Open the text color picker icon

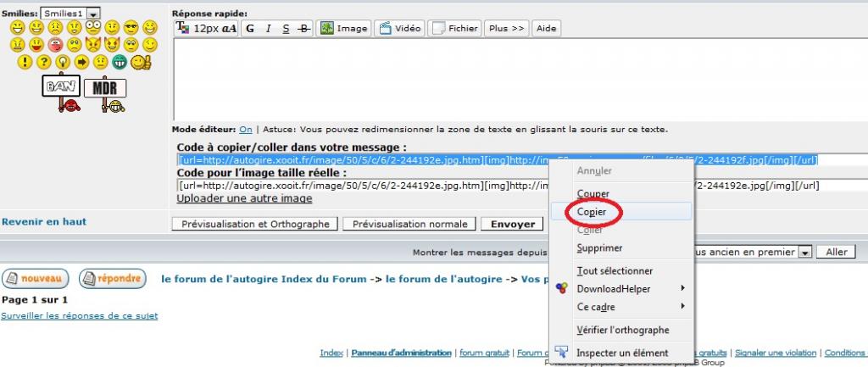pyautogui.click(x=183, y=28)
